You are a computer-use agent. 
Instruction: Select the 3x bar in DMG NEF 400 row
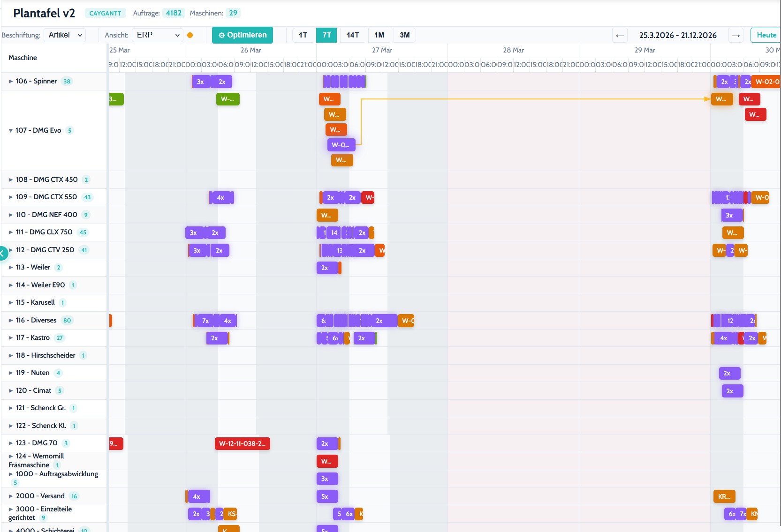pyautogui.click(x=732, y=215)
